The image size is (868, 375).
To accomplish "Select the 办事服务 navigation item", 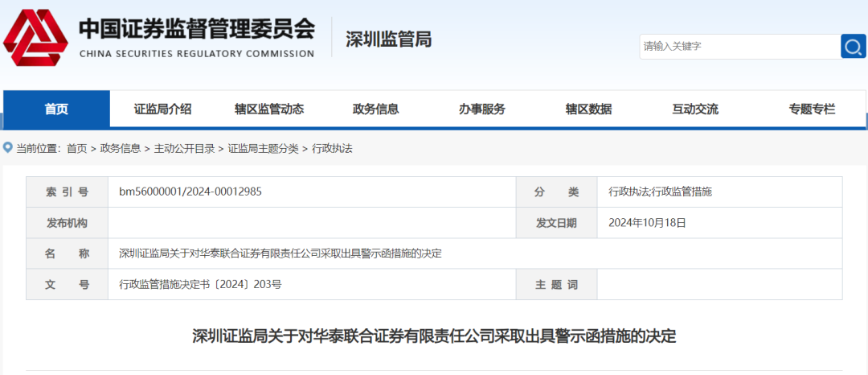I will pyautogui.click(x=482, y=109).
